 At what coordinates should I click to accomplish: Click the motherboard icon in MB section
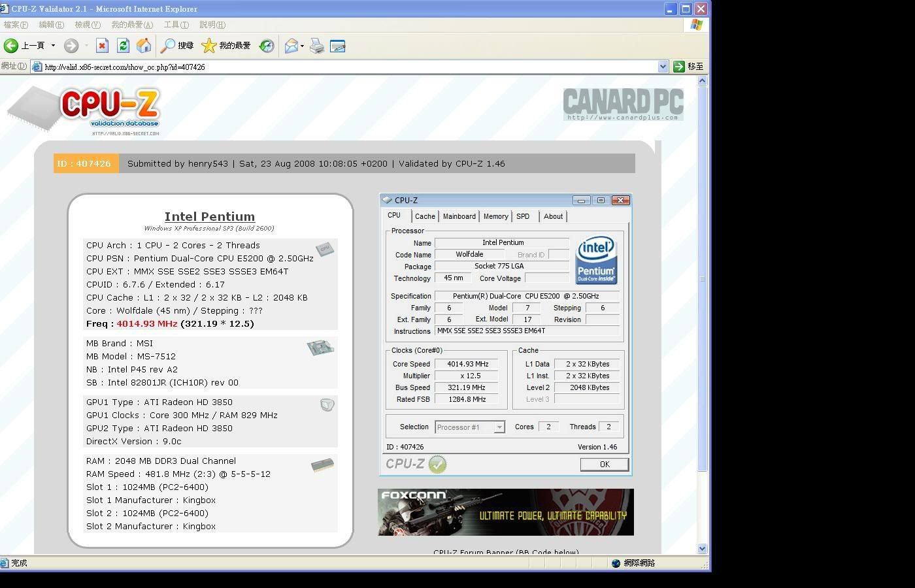click(x=321, y=348)
